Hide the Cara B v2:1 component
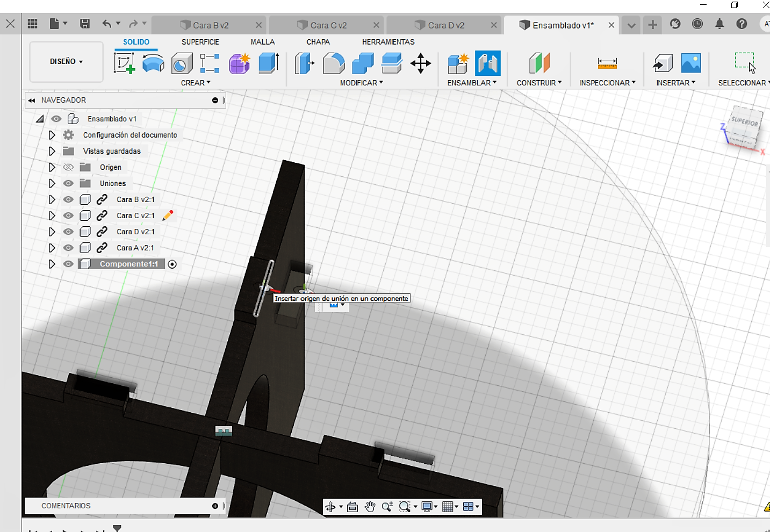The height and width of the screenshot is (532, 770). [x=68, y=199]
